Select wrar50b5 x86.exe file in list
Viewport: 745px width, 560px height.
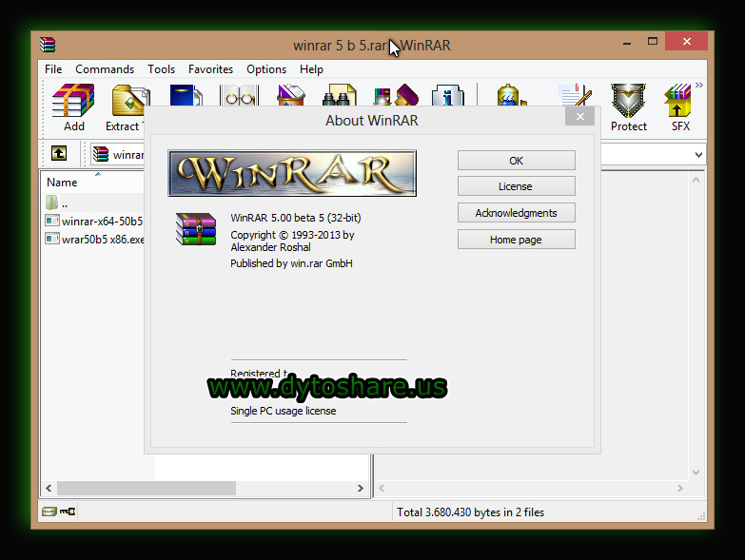click(x=93, y=239)
